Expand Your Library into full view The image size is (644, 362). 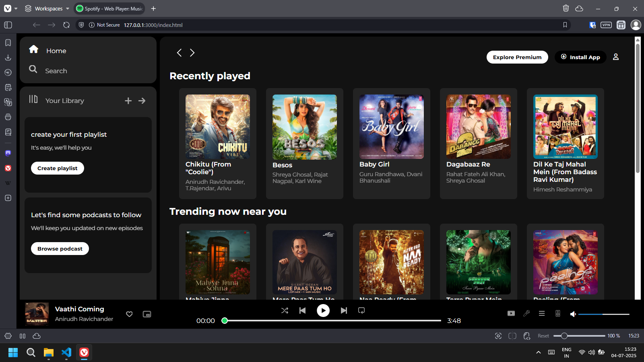click(142, 101)
